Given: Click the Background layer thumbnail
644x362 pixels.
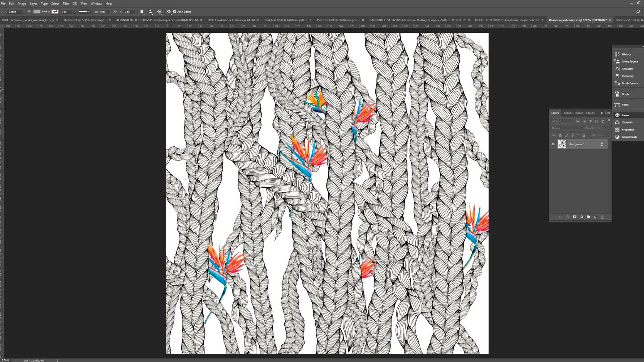Looking at the screenshot, I should coord(562,144).
